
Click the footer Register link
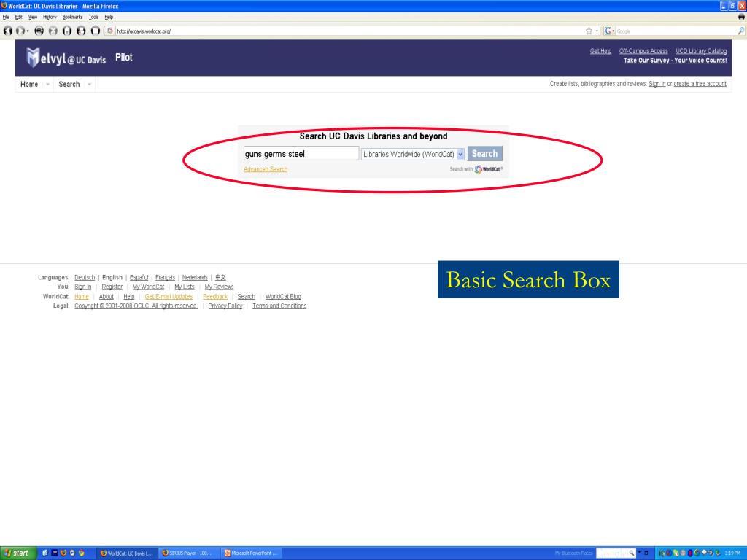pyautogui.click(x=112, y=287)
